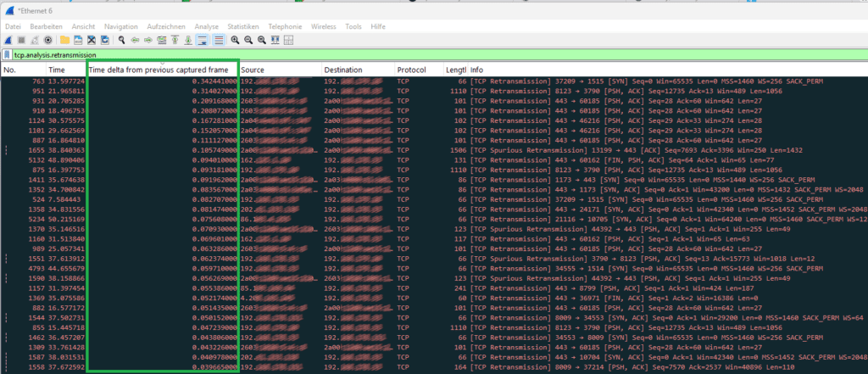The width and height of the screenshot is (868, 374).
Task: Click delta value 0.081474000
Action: (x=214, y=209)
